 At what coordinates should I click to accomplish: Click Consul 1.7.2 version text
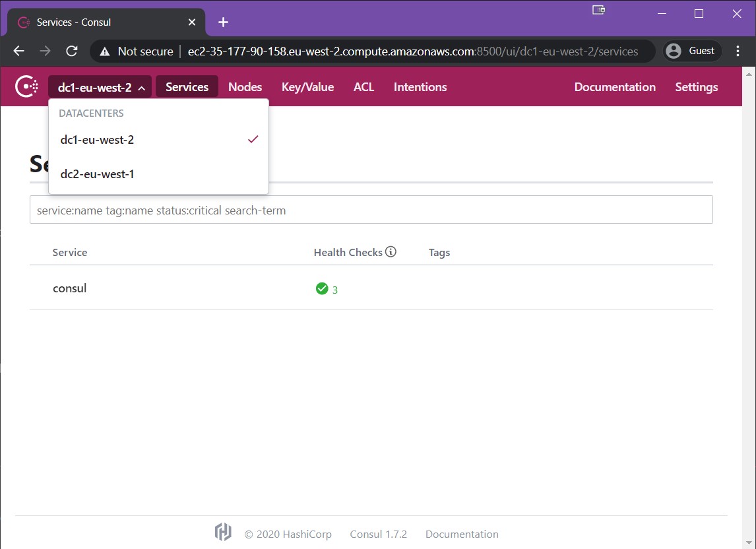click(379, 534)
